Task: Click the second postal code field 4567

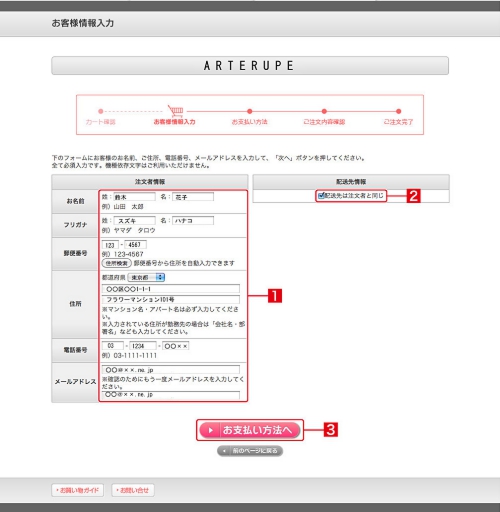Action: (x=135, y=245)
